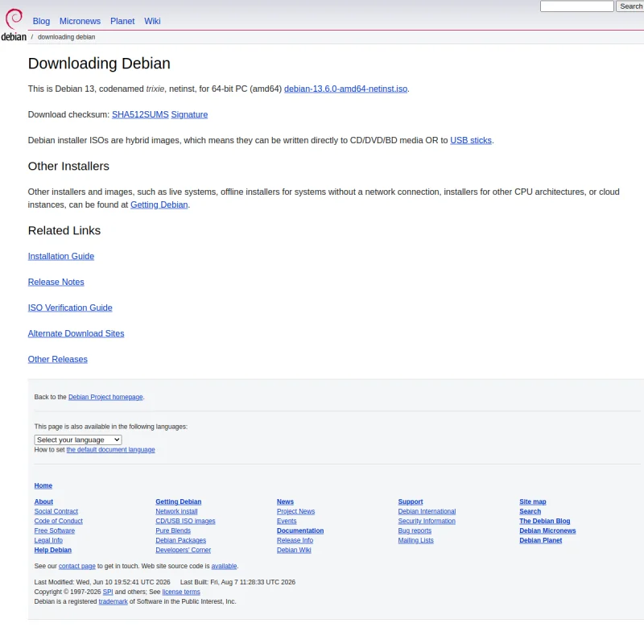Open the checksum Signature link
Viewport: 644px width, 644px height.
[x=189, y=114]
